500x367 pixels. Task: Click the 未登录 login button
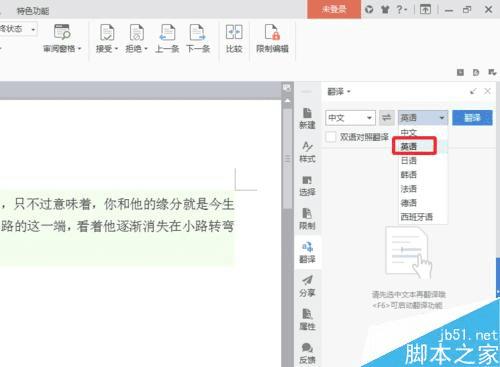pyautogui.click(x=334, y=9)
